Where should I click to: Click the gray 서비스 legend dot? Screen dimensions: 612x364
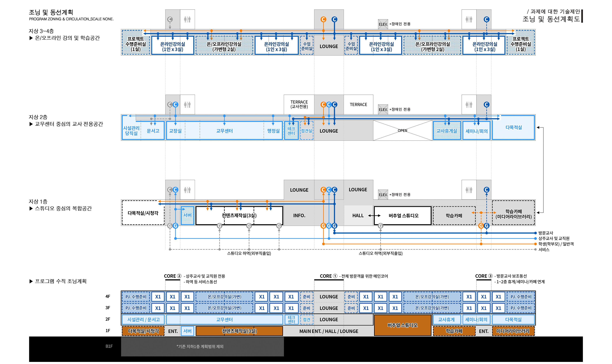coord(535,250)
